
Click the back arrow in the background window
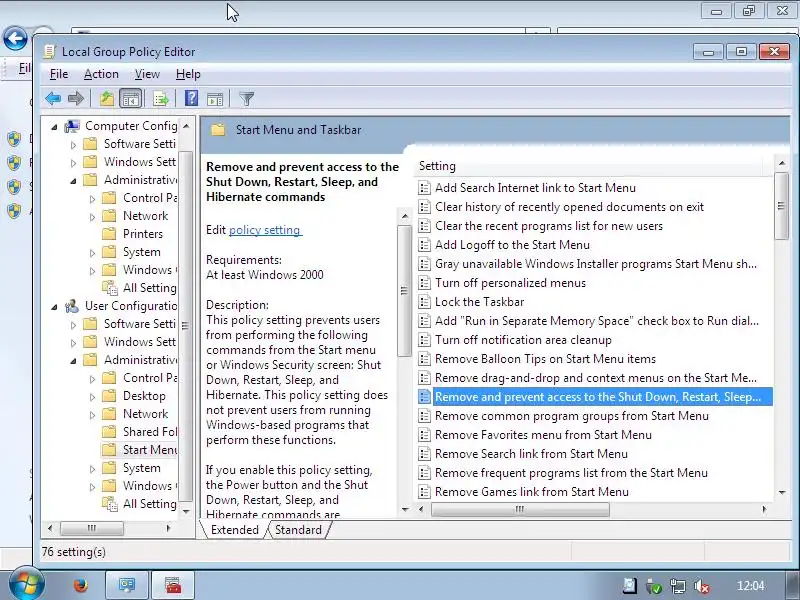15,39
